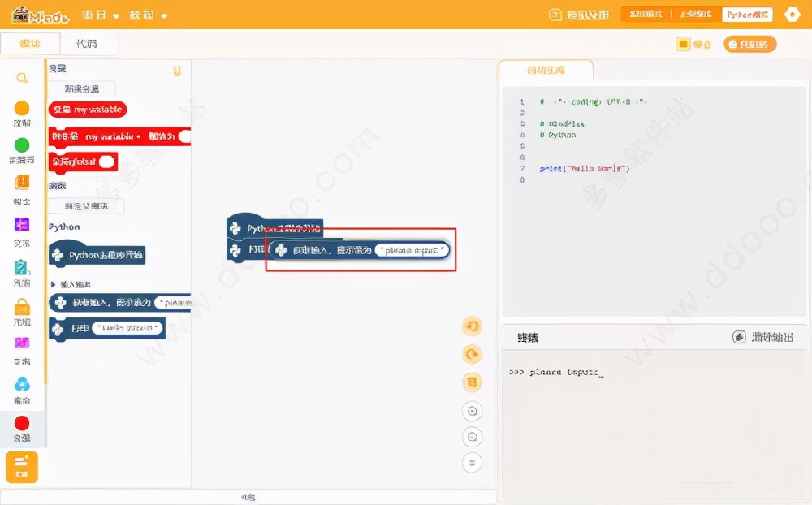Click the orange square stop icon
This screenshot has width=812, height=505.
(x=683, y=44)
